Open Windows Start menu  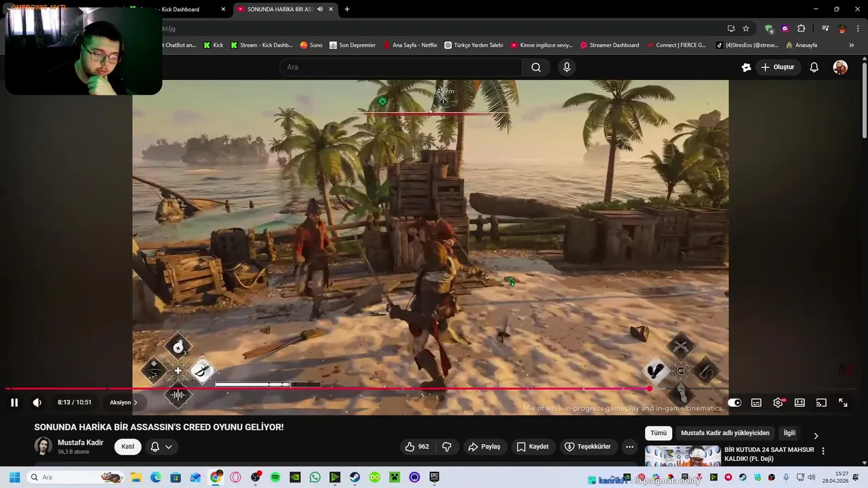(14, 477)
